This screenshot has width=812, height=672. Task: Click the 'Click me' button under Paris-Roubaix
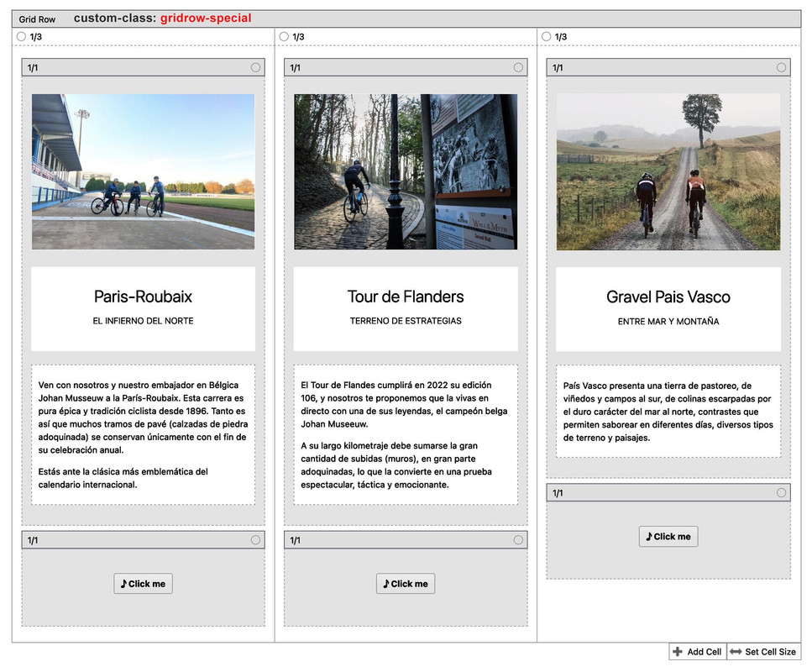pos(143,584)
